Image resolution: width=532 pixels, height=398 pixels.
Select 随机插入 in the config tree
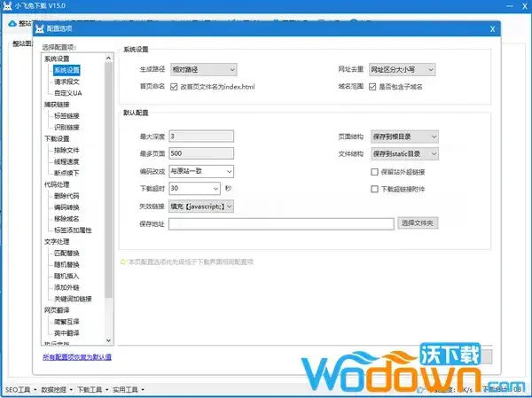tap(66, 277)
